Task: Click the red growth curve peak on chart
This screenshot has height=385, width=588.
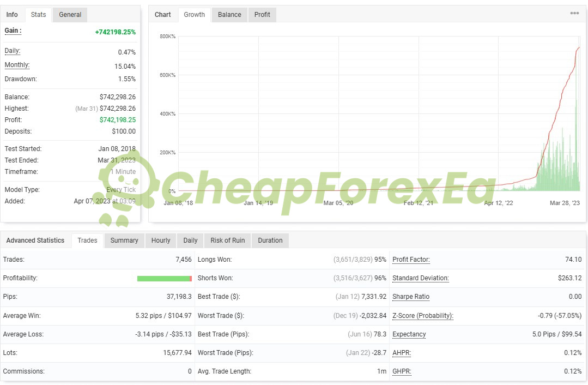Action: 579,47
